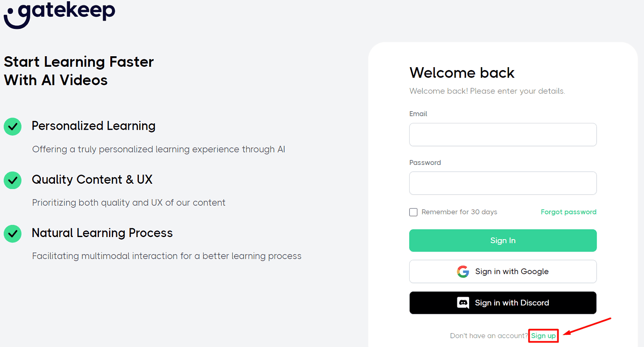Follow the Sign up link
Image resolution: width=644 pixels, height=347 pixels.
tap(543, 336)
